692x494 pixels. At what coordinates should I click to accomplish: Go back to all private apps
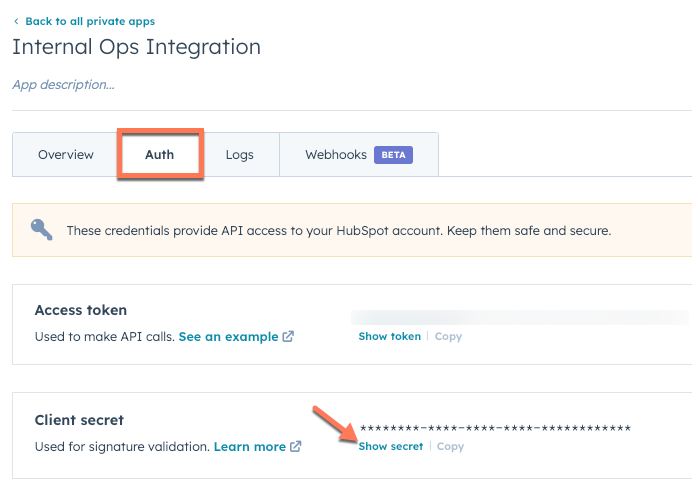[x=90, y=21]
